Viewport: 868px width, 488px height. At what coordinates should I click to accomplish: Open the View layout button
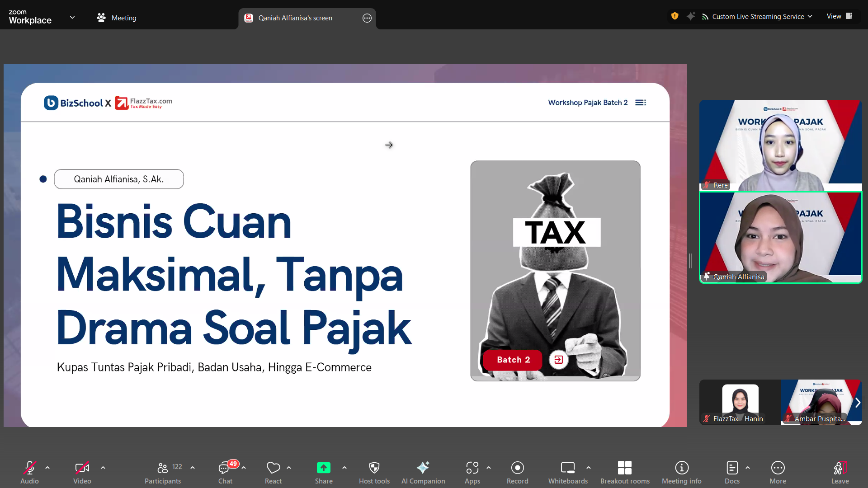[x=839, y=16]
